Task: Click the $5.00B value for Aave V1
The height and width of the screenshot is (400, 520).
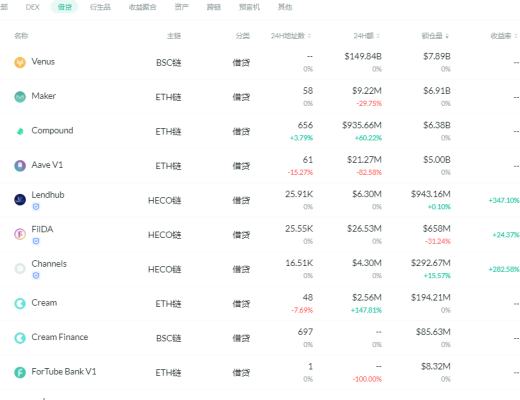Action: coord(437,160)
